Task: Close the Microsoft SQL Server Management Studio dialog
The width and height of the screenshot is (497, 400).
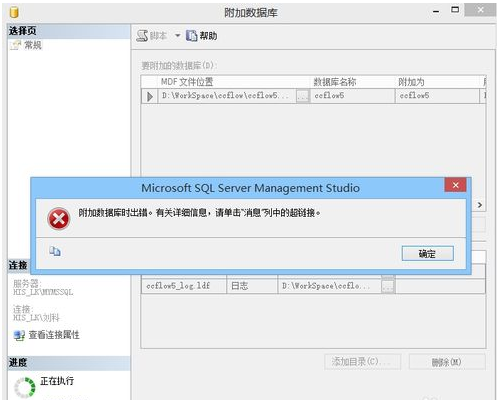Action: tap(455, 185)
